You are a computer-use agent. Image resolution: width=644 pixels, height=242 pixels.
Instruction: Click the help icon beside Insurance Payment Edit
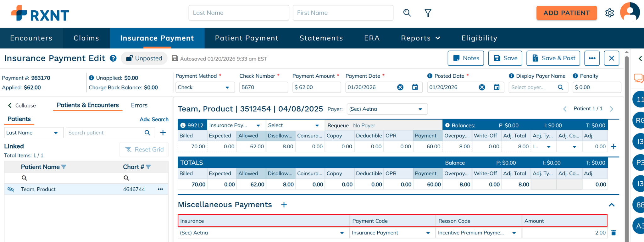[113, 58]
